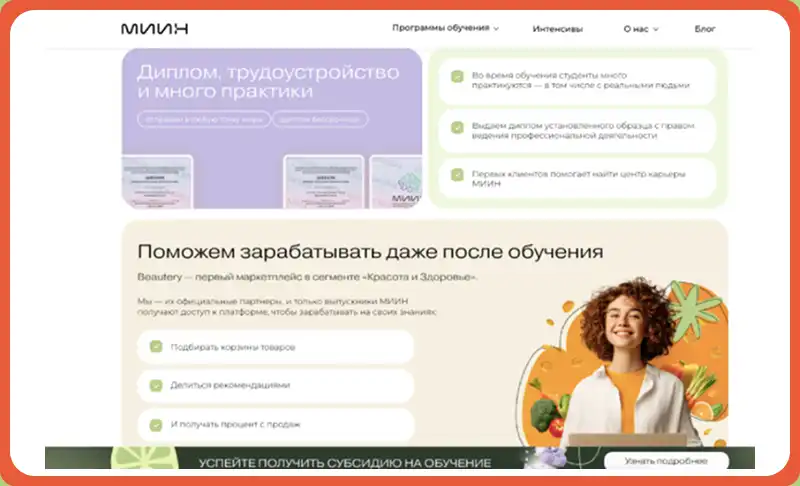Click checkmark icon for Делиться рекомендациями
800x486 pixels.
156,385
